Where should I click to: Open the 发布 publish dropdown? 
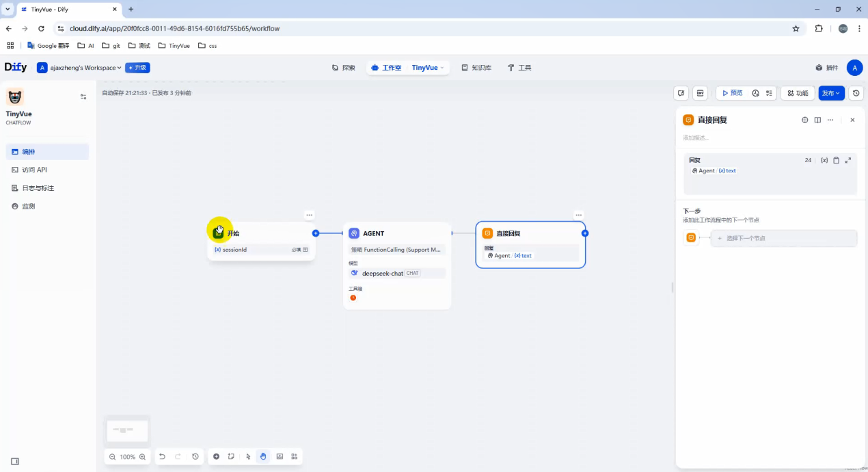831,93
